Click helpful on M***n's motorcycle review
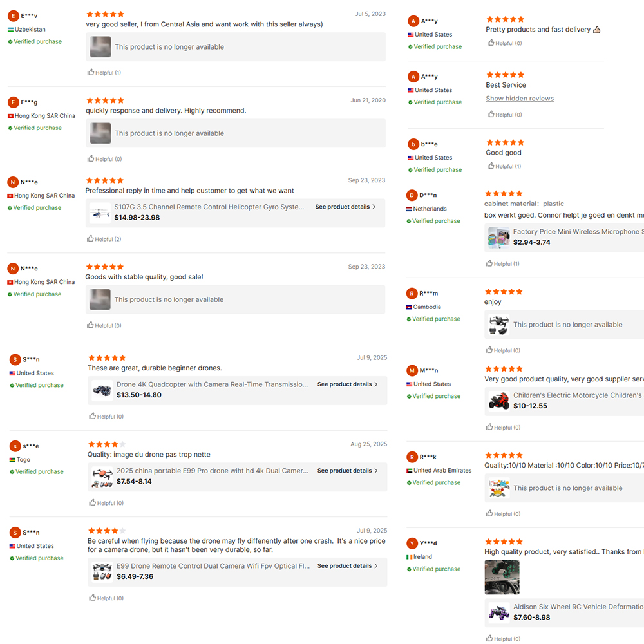 click(503, 428)
